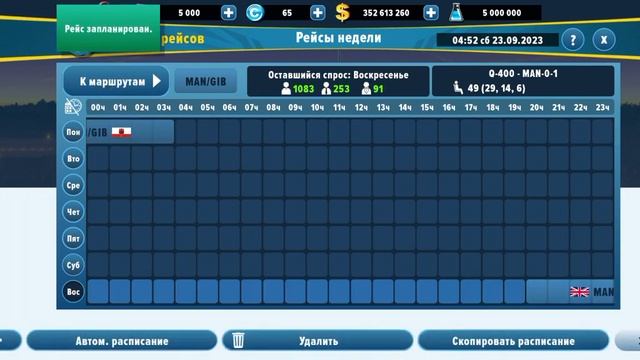Click the Tuesday 05ч schedule cell
Image resolution: width=640 pixels, height=360 pixels.
tap(207, 159)
